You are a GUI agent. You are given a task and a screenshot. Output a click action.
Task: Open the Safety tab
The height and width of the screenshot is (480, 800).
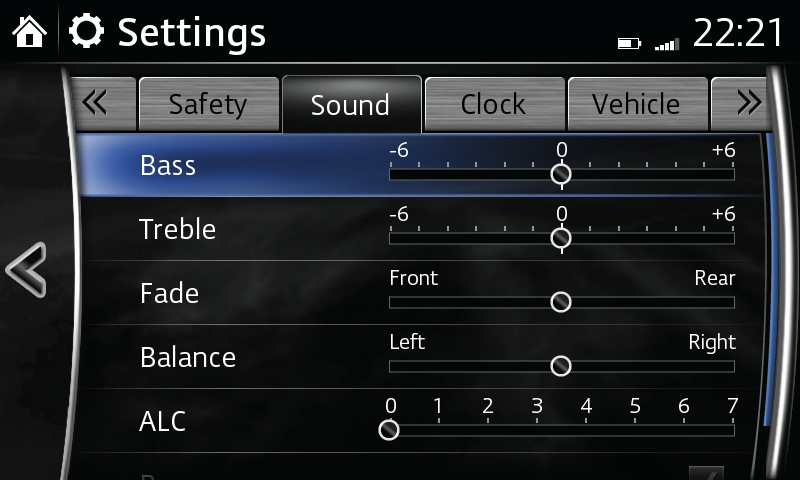tap(207, 104)
